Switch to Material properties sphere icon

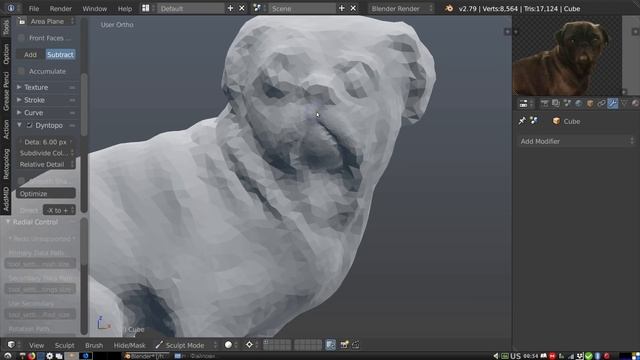click(636, 104)
